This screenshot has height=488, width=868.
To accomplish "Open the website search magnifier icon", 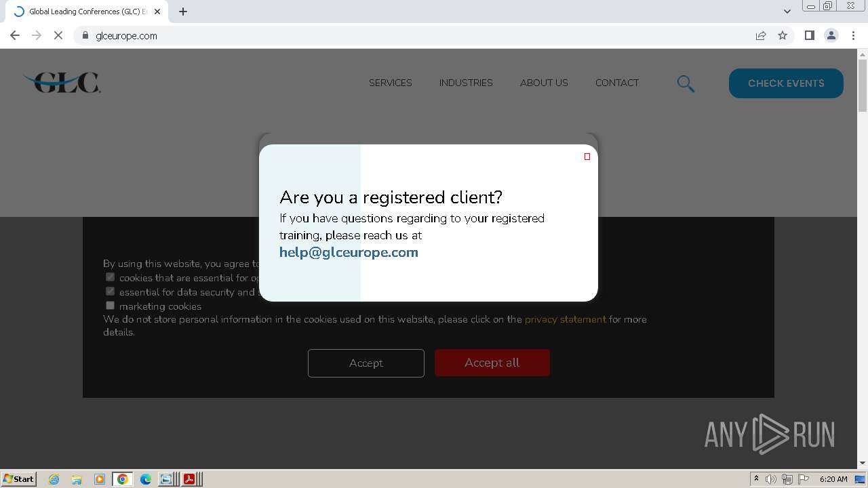I will point(686,83).
